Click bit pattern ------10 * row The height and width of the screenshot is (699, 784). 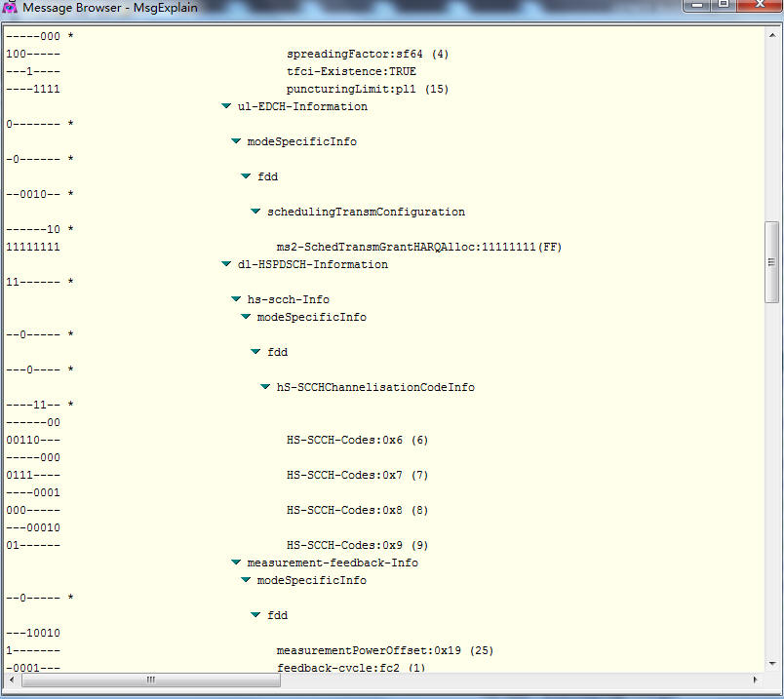[x=40, y=229]
